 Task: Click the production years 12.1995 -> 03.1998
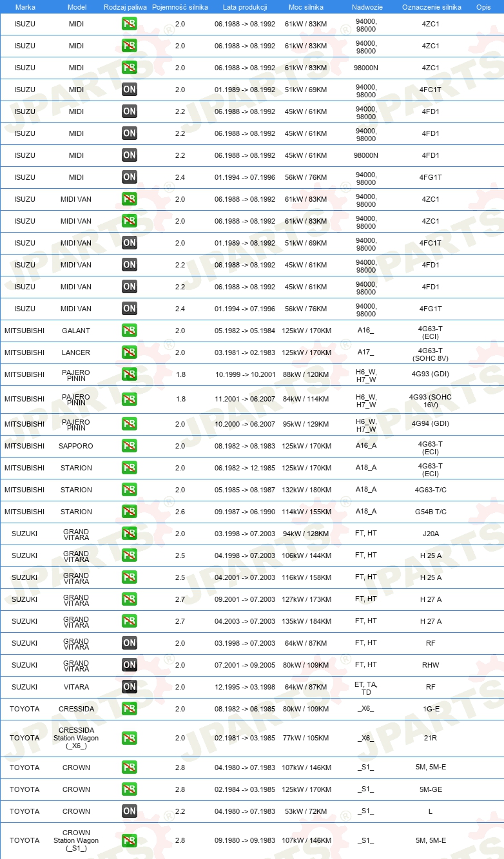click(245, 687)
